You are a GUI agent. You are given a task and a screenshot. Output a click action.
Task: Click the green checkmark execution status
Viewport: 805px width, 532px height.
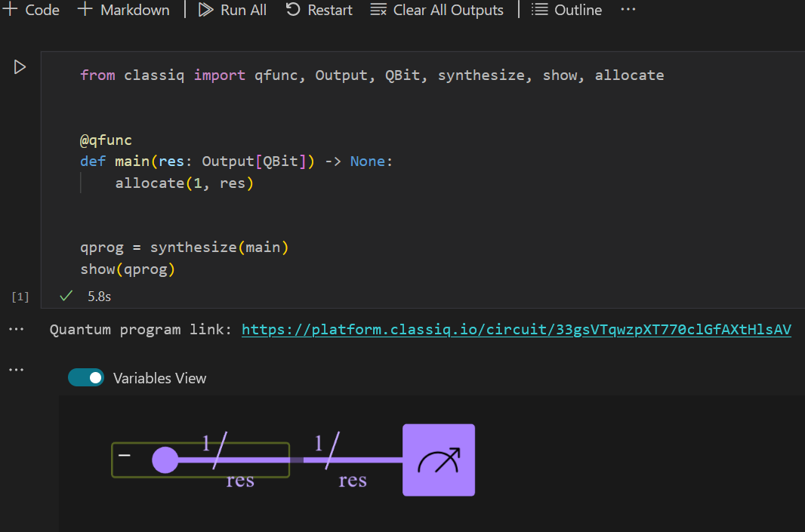(66, 296)
